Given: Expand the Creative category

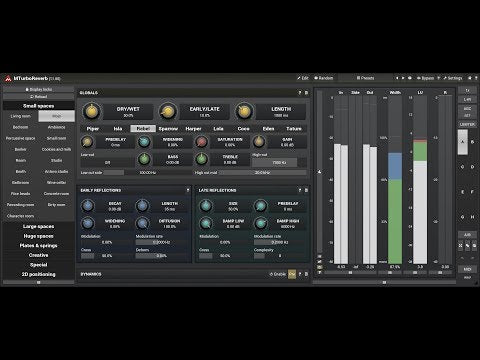Looking at the screenshot, I should click(x=39, y=255).
